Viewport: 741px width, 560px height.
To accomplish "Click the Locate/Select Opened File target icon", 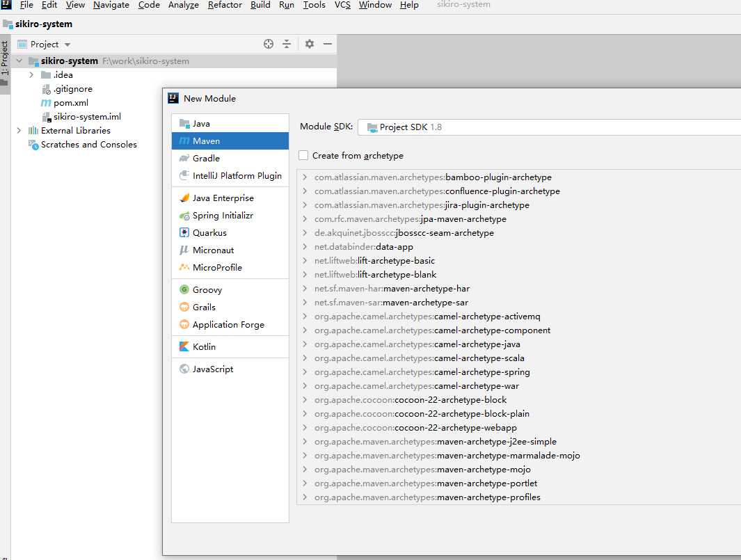I will (269, 44).
